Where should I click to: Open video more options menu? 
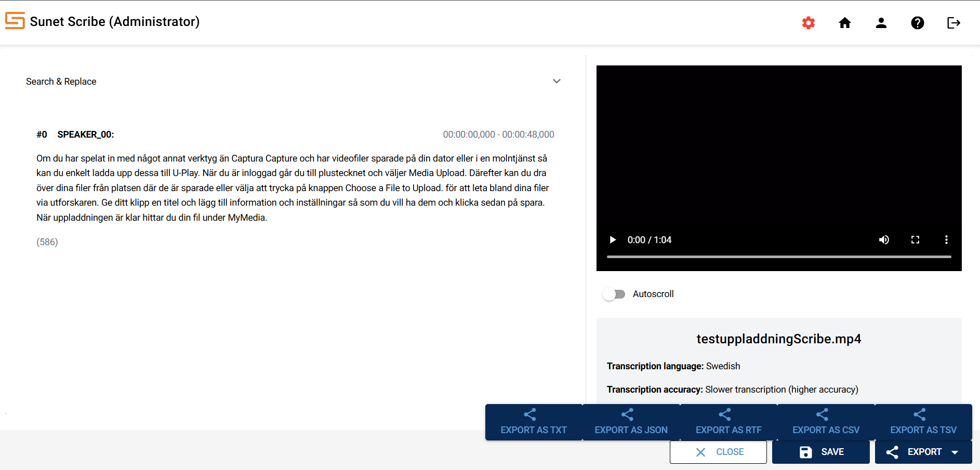tap(946, 239)
